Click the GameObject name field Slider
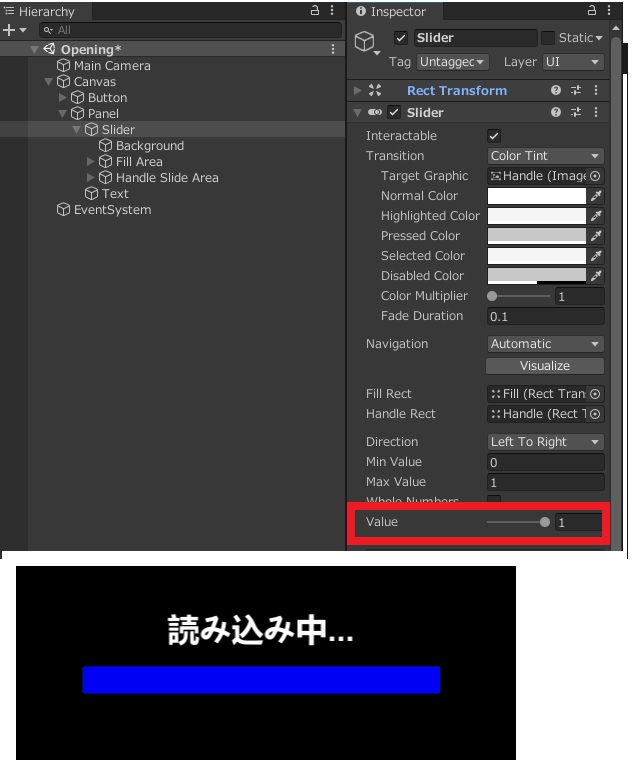This screenshot has width=636, height=770. [x=475, y=38]
